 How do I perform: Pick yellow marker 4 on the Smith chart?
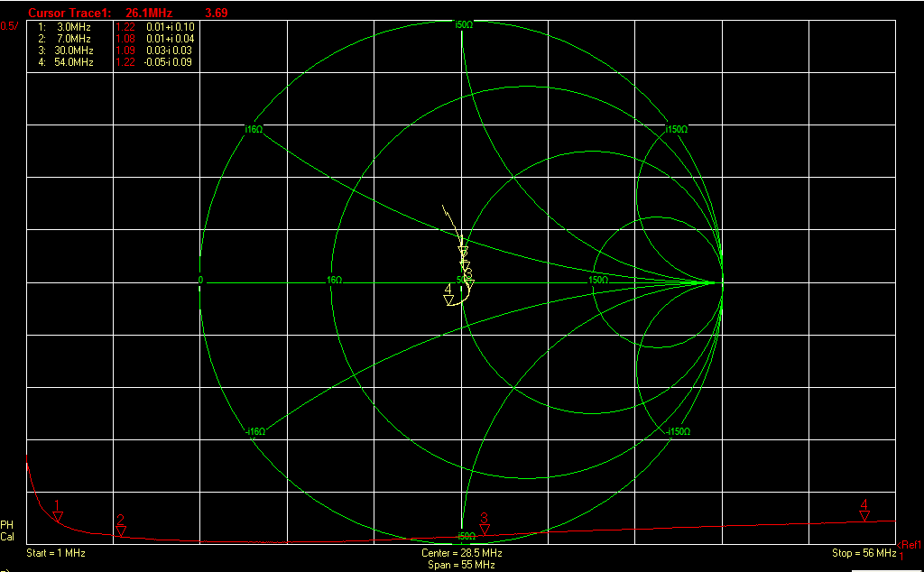pos(448,295)
